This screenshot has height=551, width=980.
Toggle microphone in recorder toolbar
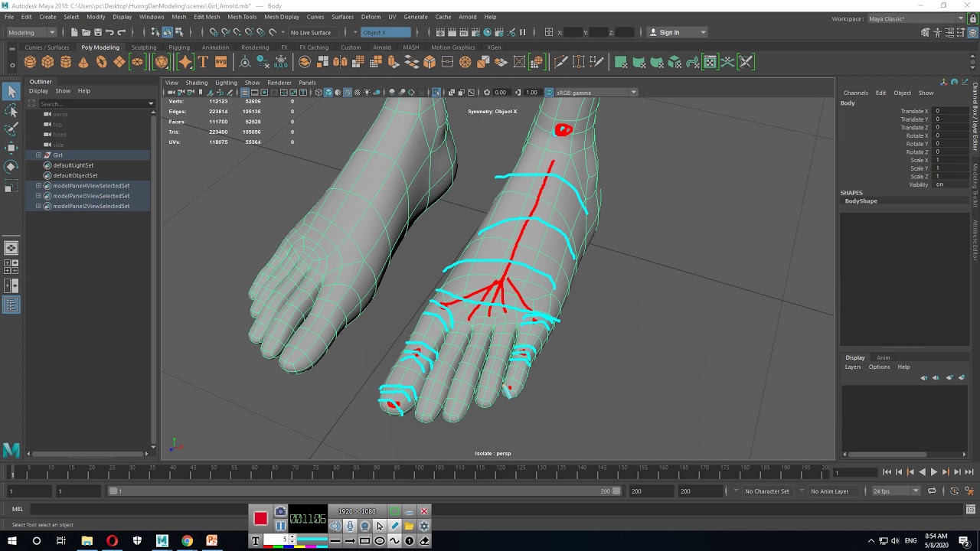(x=350, y=526)
